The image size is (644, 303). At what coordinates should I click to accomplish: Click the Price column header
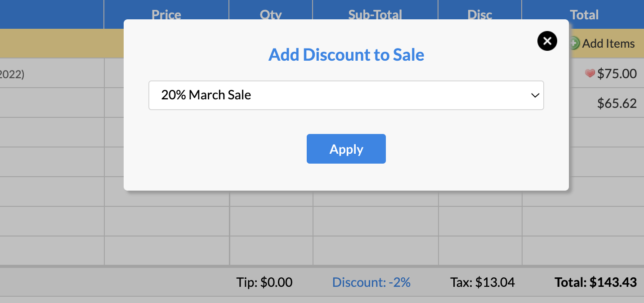(166, 15)
